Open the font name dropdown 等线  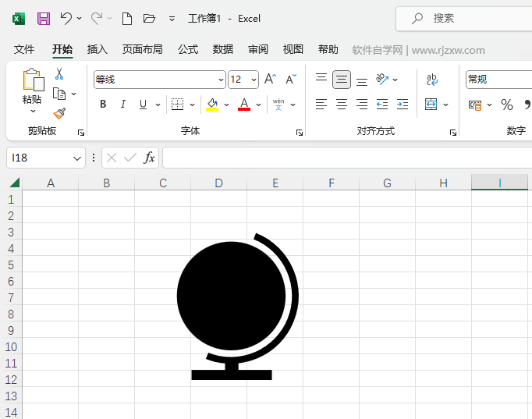coord(221,80)
